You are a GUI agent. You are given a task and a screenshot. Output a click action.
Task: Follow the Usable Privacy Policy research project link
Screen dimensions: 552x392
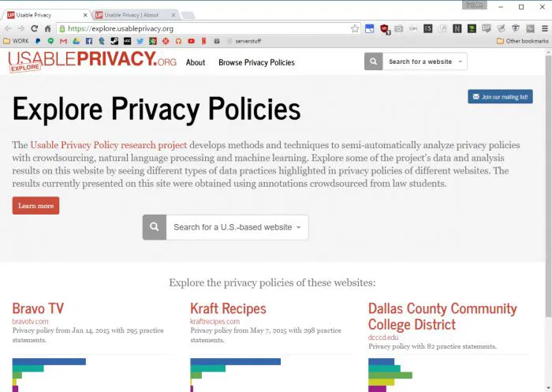click(109, 145)
